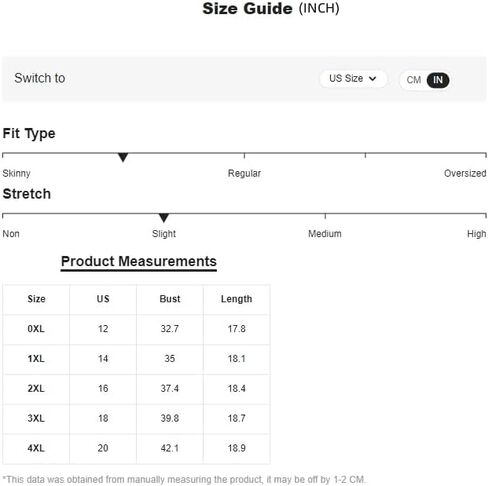Screen dimensions: 488x486
Task: Click the Fit Type triangle marker
Action: tap(123, 157)
